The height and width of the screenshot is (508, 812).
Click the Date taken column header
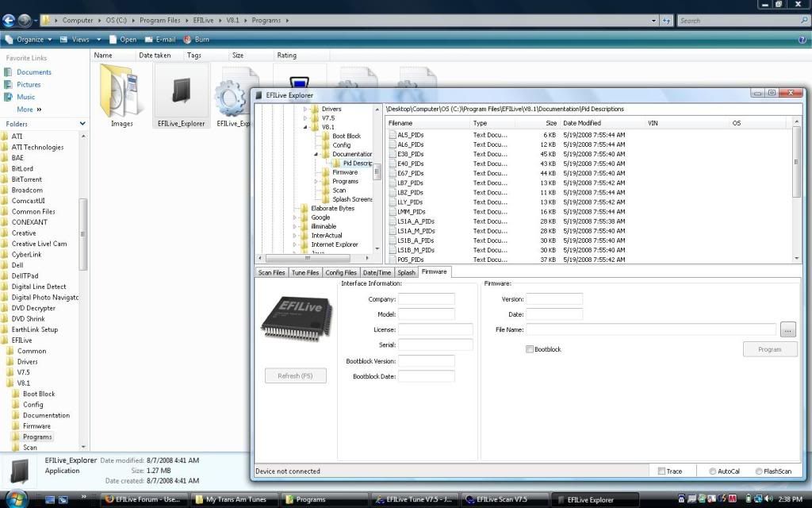[155, 56]
